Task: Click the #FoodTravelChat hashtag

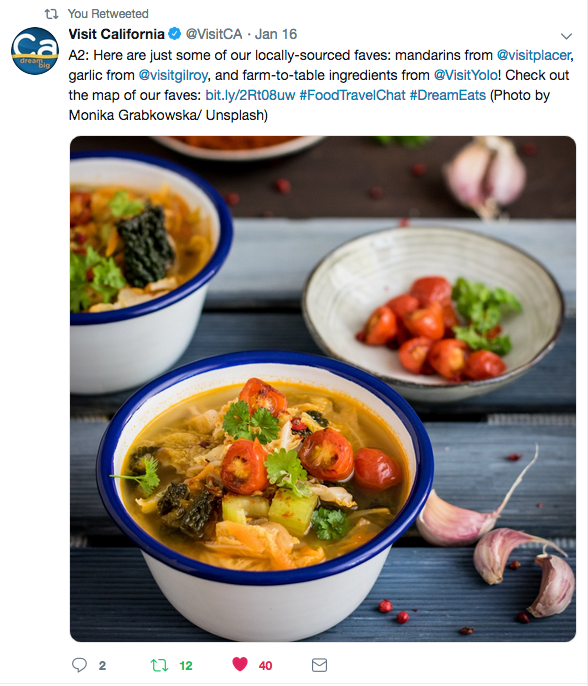Action: (352, 95)
